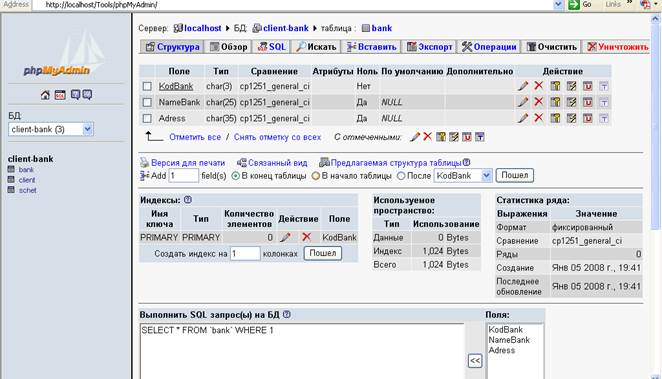The height and width of the screenshot is (379, 662).
Task: Click the Add fields count input
Action: coord(184,176)
